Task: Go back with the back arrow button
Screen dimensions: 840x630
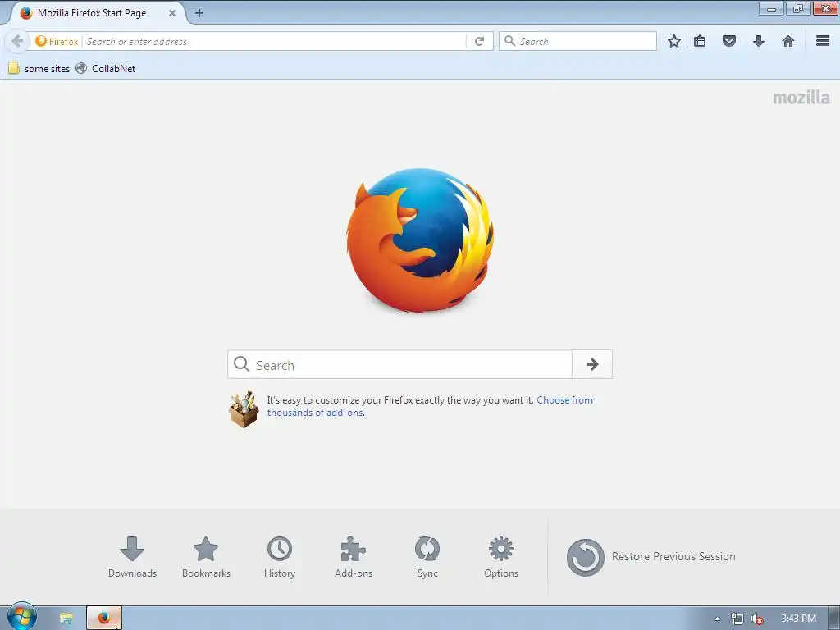Action: (x=18, y=41)
